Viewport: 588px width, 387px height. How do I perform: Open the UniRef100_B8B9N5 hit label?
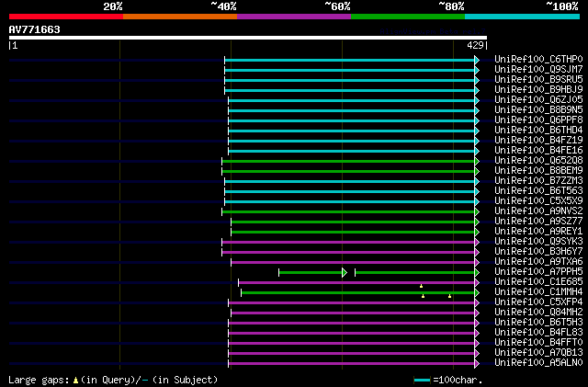(539, 110)
